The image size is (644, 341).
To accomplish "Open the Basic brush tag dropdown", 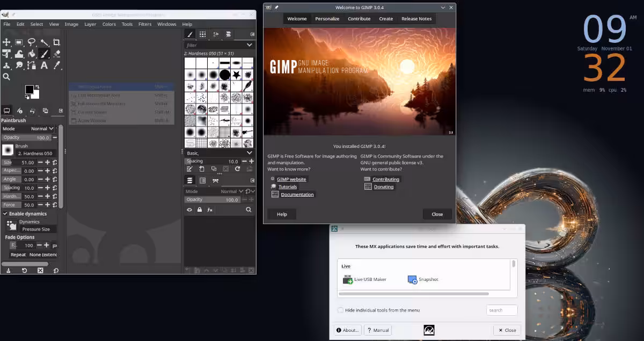I will point(249,153).
